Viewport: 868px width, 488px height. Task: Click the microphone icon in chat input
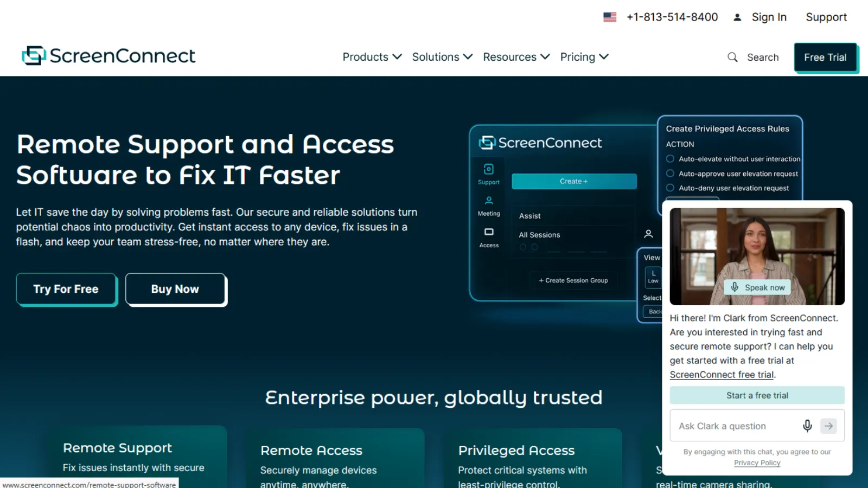807,426
